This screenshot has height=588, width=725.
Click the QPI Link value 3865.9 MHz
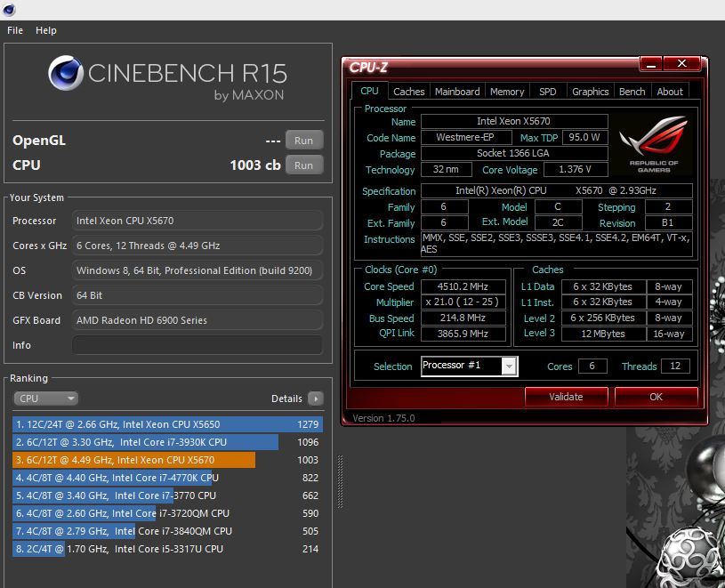click(463, 334)
